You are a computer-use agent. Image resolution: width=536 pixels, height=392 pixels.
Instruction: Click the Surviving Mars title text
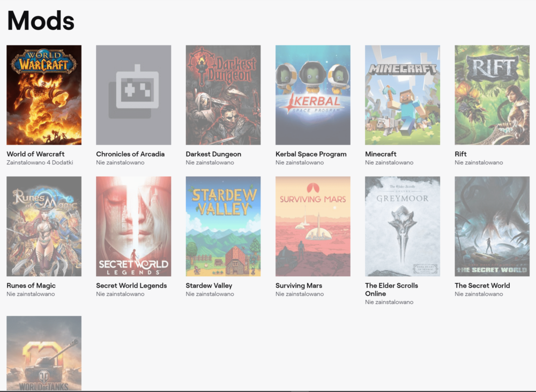tap(299, 285)
